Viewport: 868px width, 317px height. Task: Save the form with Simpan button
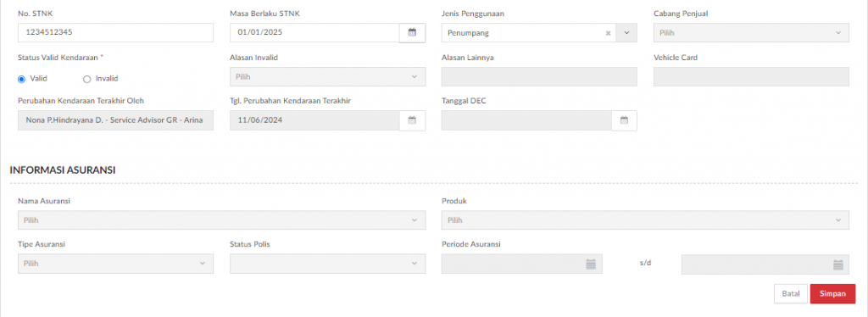[x=832, y=294]
